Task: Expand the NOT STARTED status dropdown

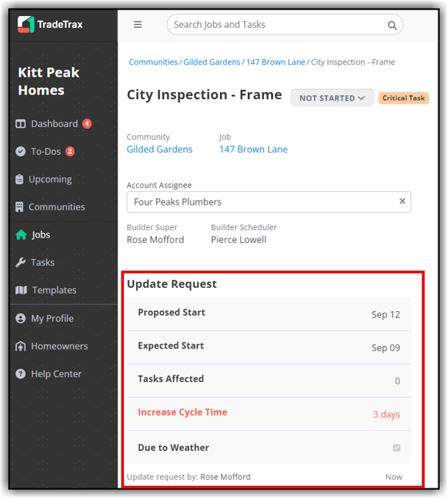Action: click(x=332, y=98)
